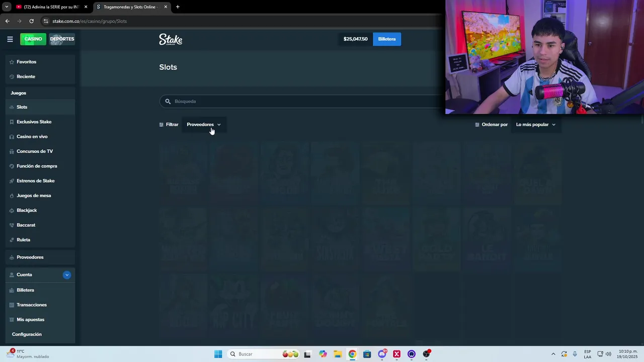The image size is (644, 362).
Task: Open Windows Start menu
Action: [218, 354]
